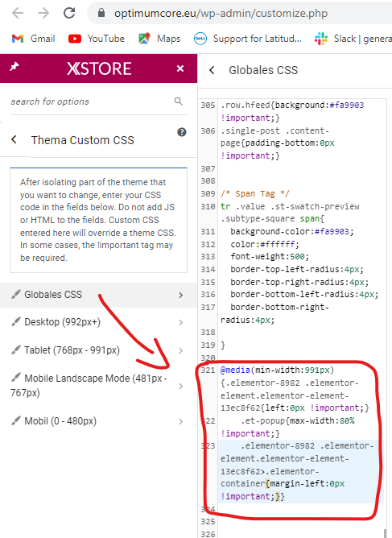The width and height of the screenshot is (392, 538).
Task: Click the Mobil brush icon
Action: point(16,420)
